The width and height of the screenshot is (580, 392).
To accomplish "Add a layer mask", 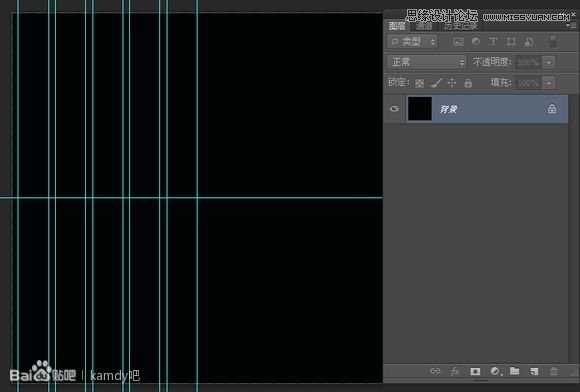I will pos(475,371).
